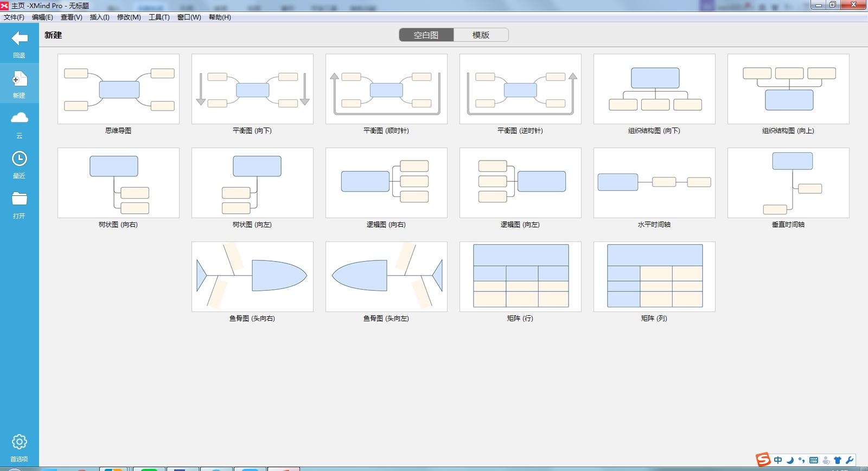Switch to the 模版 templates tab
Image resolution: width=868 pixels, height=471 pixels.
click(481, 35)
